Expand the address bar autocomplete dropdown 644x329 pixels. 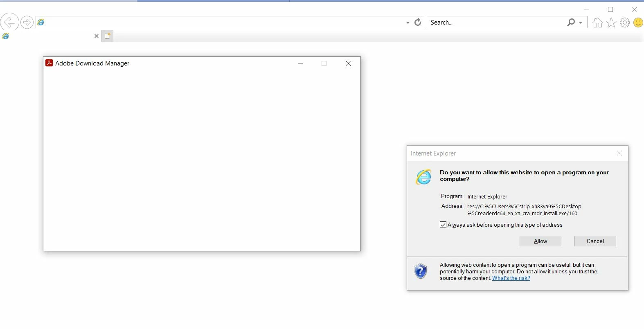408,23
